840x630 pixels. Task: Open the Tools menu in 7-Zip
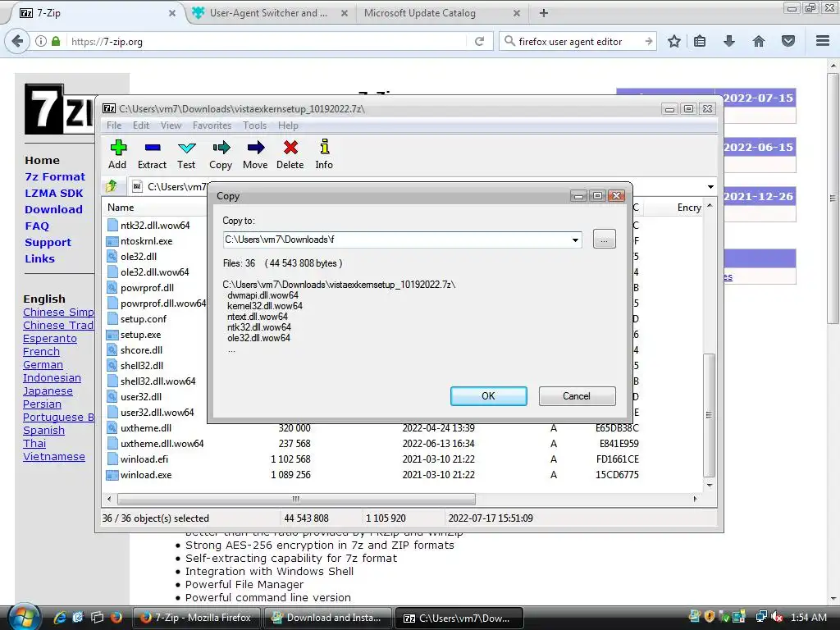point(254,126)
